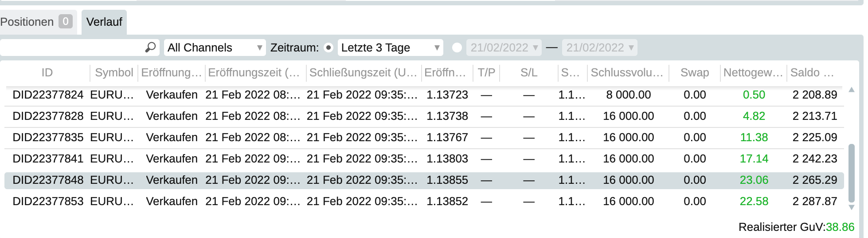
Task: Sort by the Symbol column header
Action: [114, 72]
